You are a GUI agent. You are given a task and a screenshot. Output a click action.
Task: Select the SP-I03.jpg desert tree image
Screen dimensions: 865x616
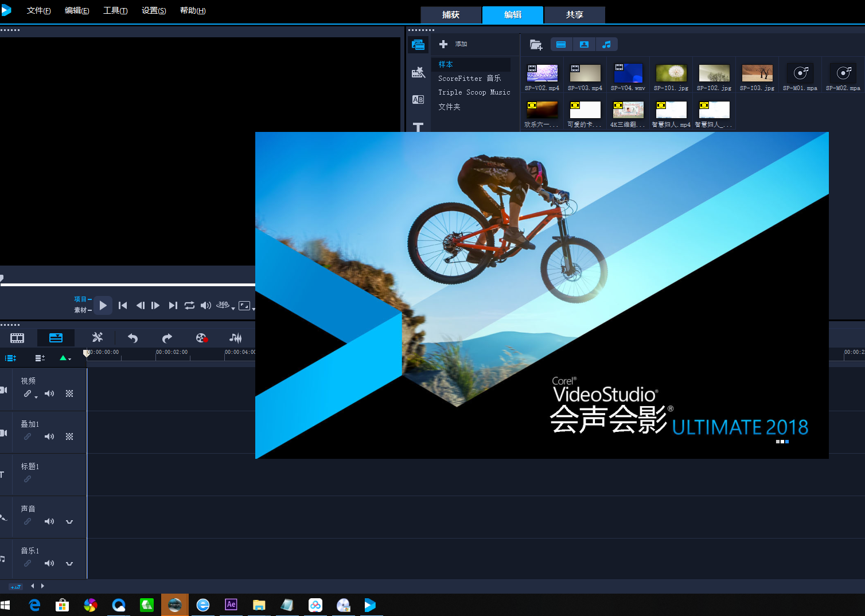[x=757, y=73]
